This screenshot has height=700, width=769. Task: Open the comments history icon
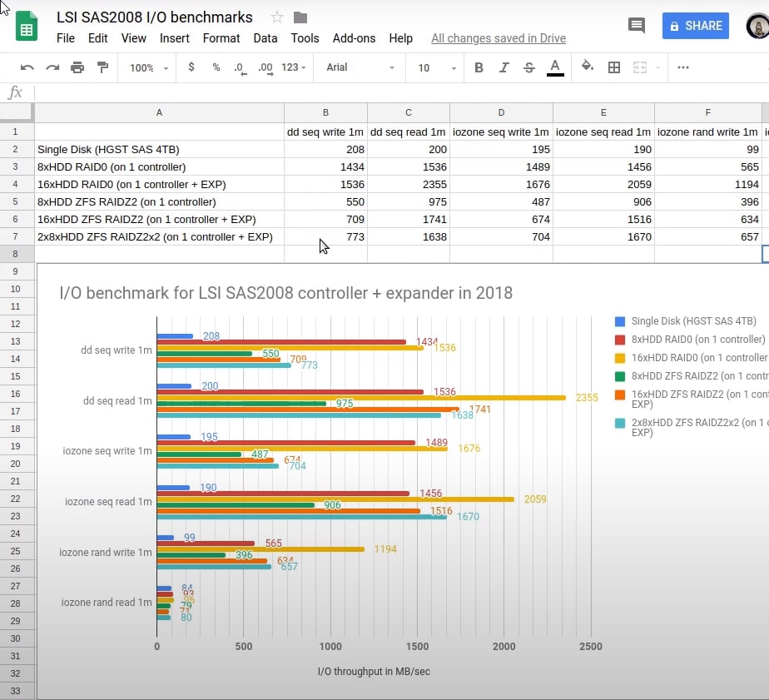636,26
